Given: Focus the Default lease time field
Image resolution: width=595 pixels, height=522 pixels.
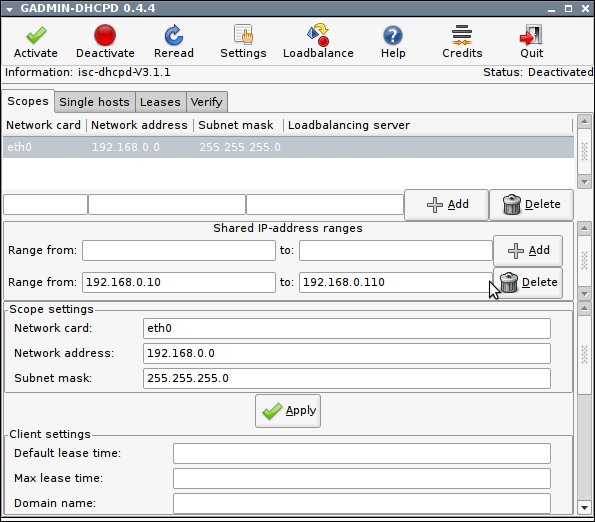Looking at the screenshot, I should click(x=362, y=453).
